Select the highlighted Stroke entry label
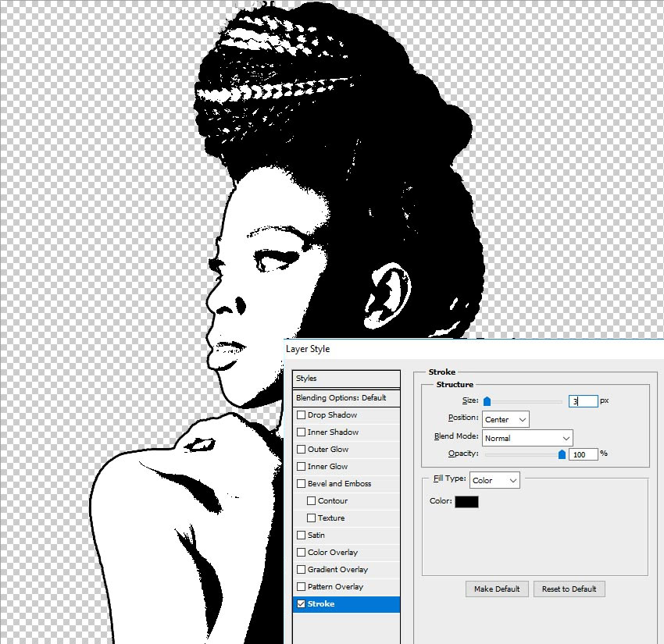The height and width of the screenshot is (644, 664). 321,604
